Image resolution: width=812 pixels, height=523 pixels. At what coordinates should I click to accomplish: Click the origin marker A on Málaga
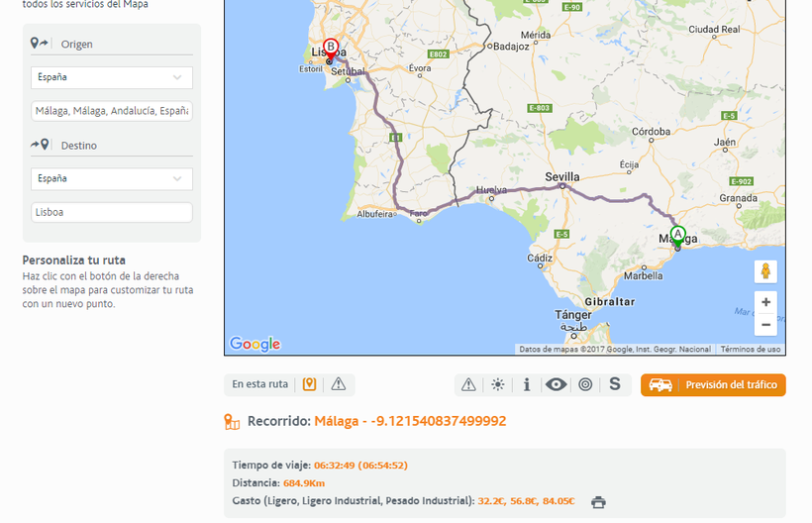pos(677,236)
